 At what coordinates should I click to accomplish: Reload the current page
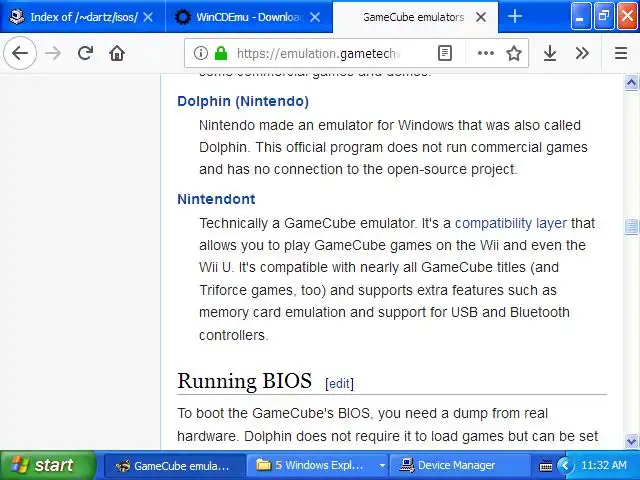[85, 53]
